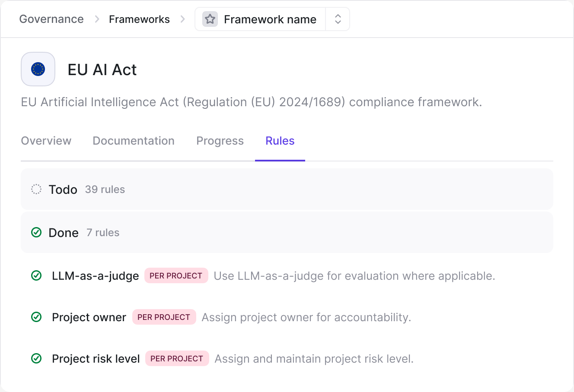
Task: Click the EU flag framework logo
Action: click(38, 69)
